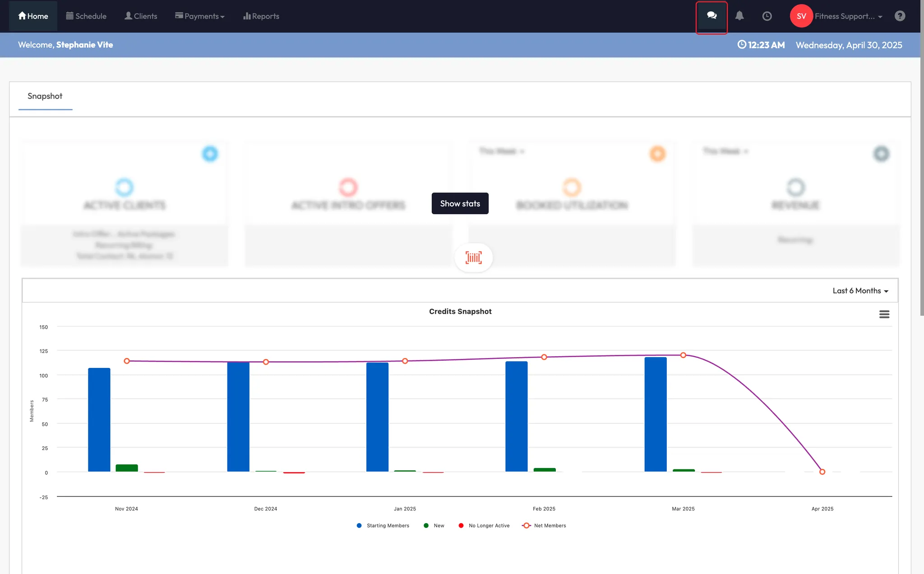Open the chart hamburger menu

884,314
